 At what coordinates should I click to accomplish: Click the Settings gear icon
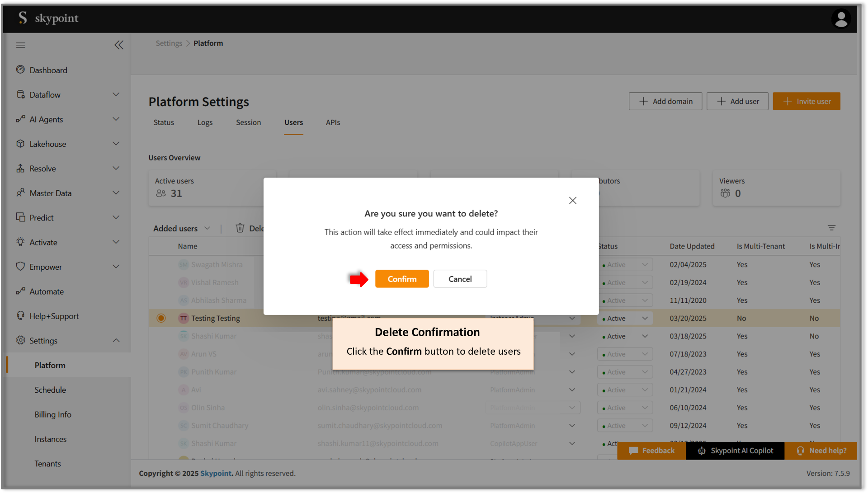[20, 340]
